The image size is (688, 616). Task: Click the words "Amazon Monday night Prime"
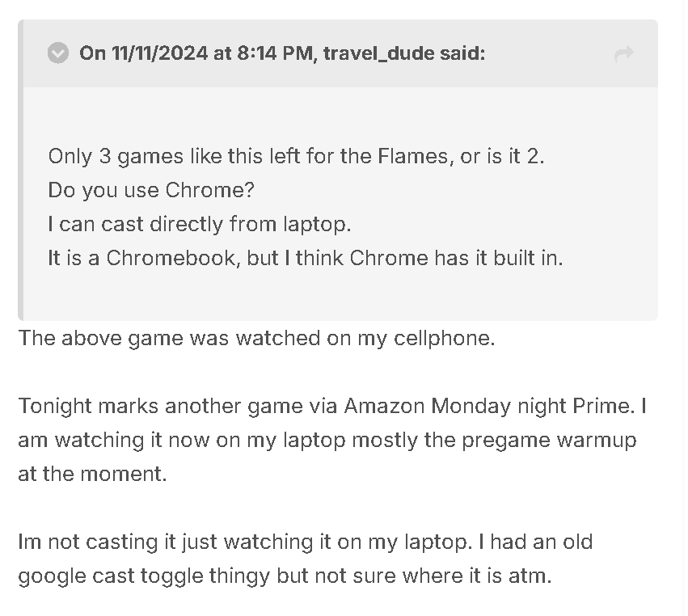pyautogui.click(x=489, y=406)
